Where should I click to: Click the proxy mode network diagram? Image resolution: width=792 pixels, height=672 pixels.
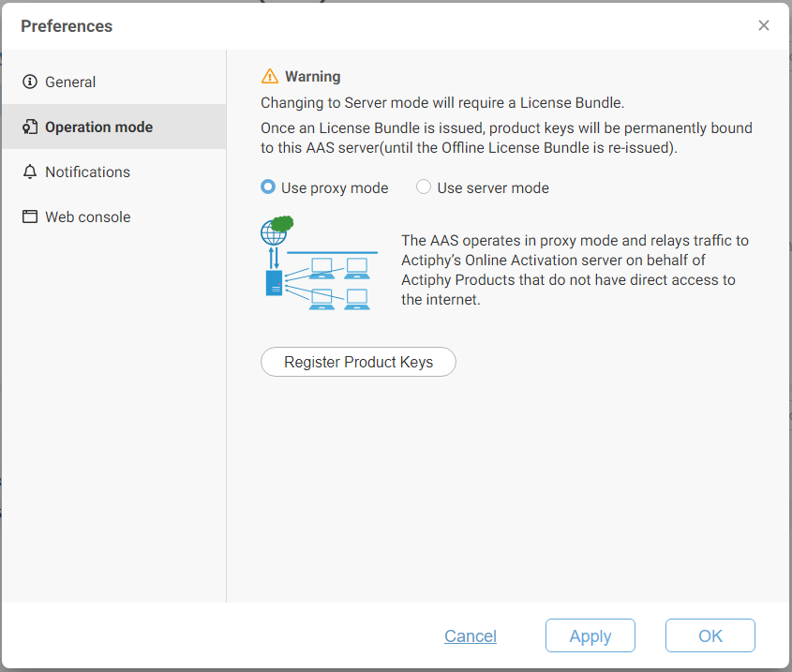click(x=320, y=263)
